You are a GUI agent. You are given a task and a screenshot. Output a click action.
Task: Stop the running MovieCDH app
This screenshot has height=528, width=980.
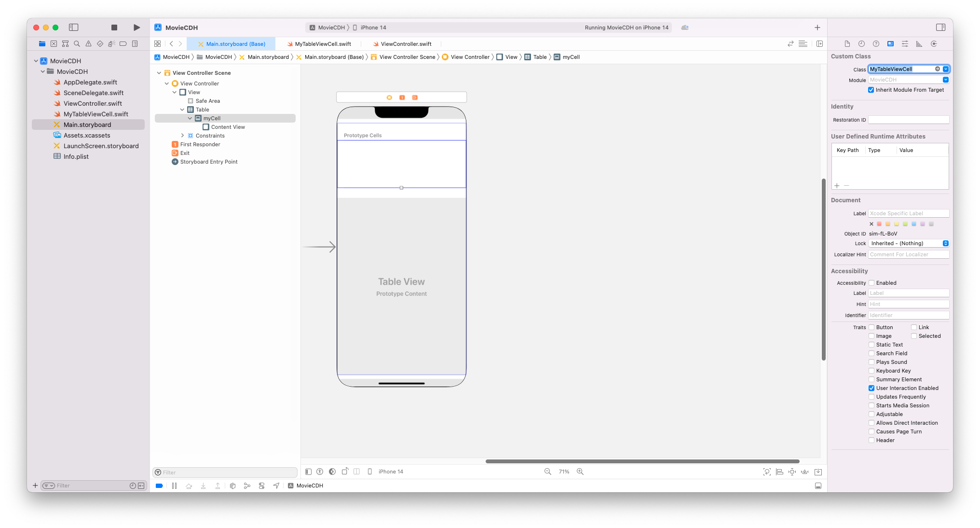pyautogui.click(x=114, y=28)
